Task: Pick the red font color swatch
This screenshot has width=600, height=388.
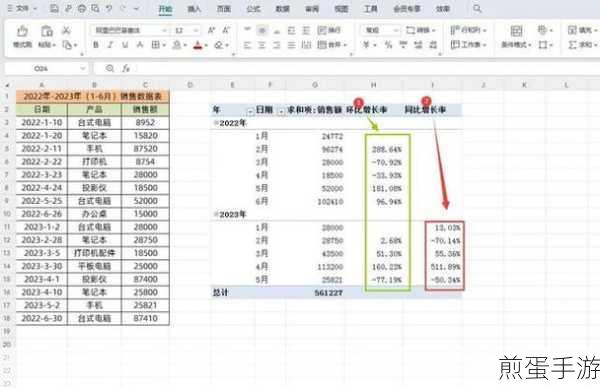Action: [197, 45]
